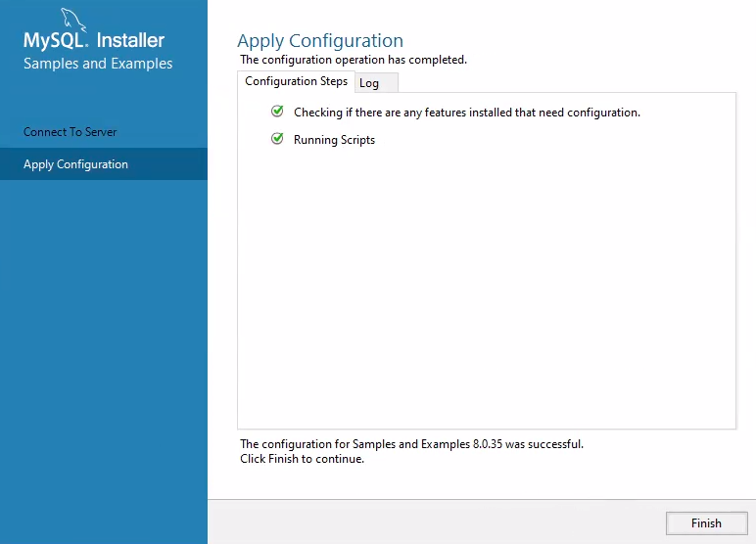756x544 pixels.
Task: Click 'Samples and Examples' sidebar subtitle
Action: [x=98, y=64]
